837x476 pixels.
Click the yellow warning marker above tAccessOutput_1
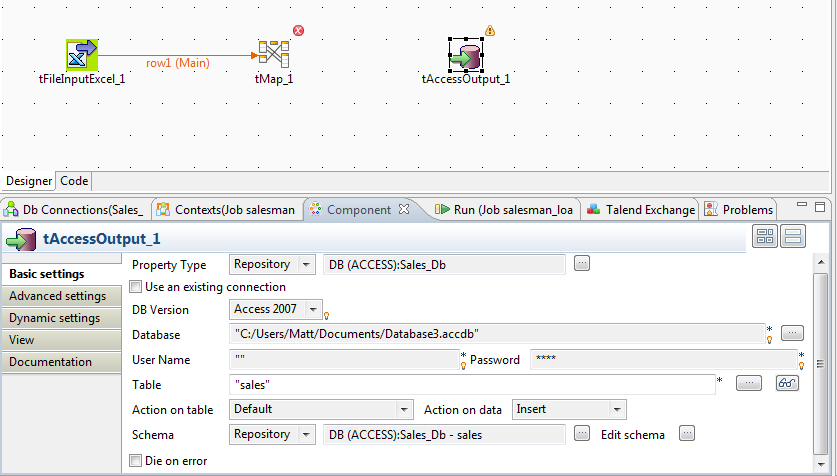click(490, 31)
